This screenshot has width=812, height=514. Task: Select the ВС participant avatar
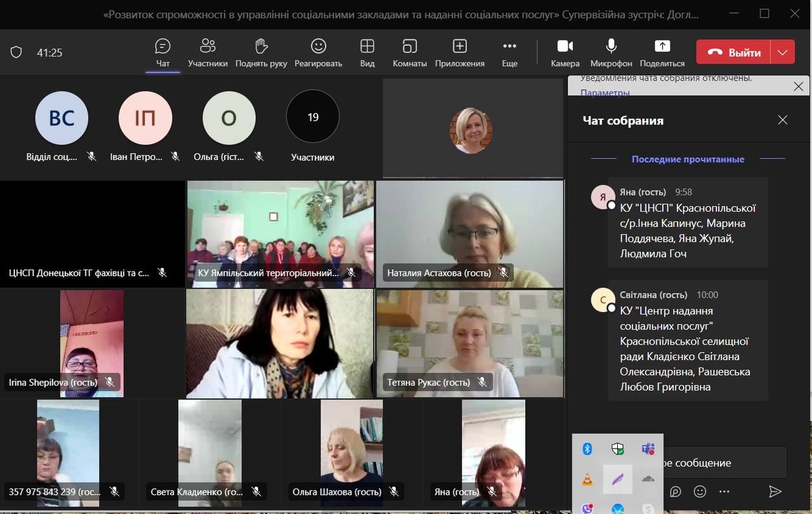(x=62, y=118)
